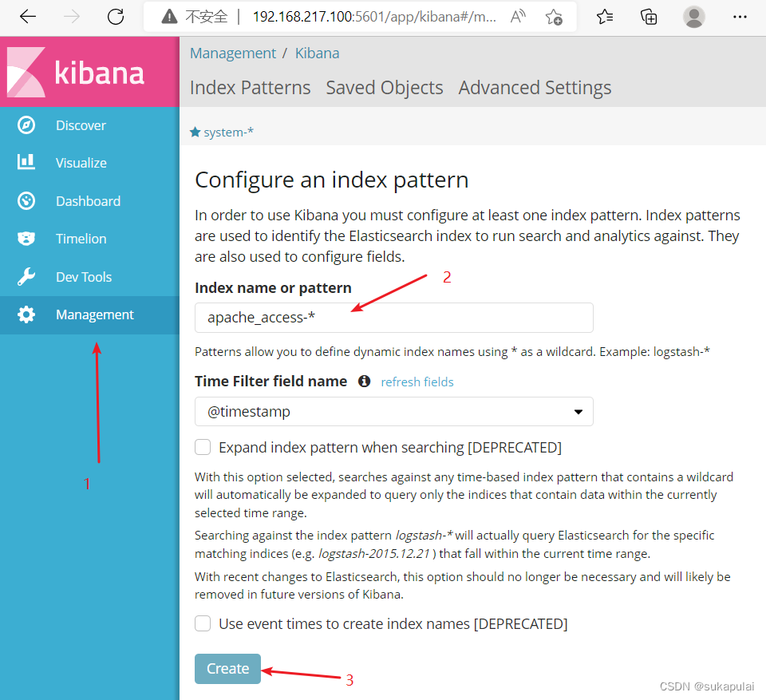Image resolution: width=766 pixels, height=700 pixels.
Task: Toggle Use event times to create index names
Action: coord(203,623)
